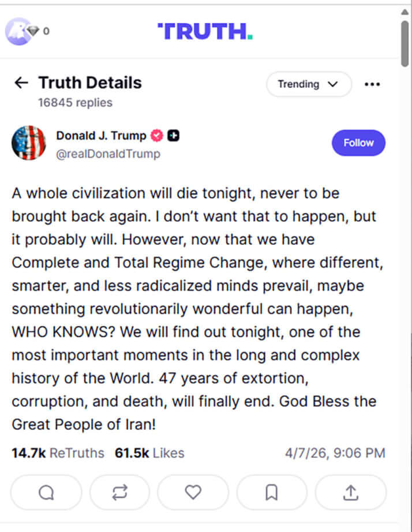Toggle like on the post with the heart

pos(193,492)
